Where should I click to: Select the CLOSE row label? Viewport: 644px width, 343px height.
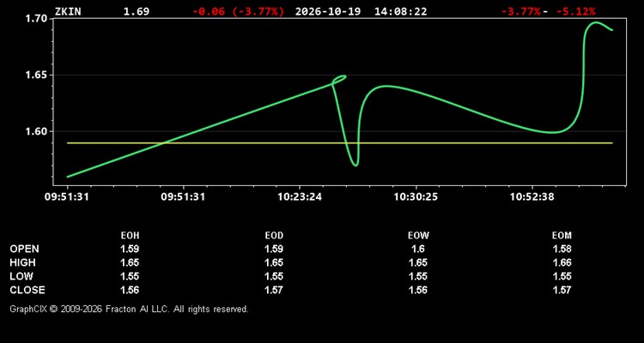click(27, 290)
